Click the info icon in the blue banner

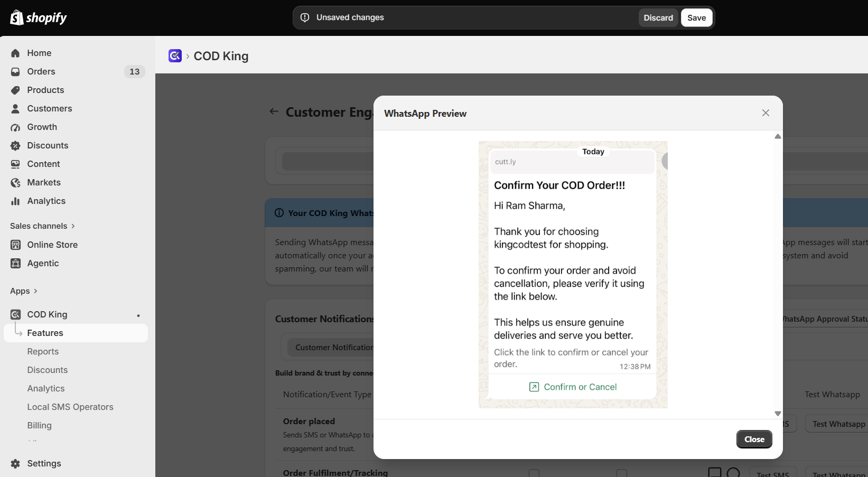coord(279,212)
